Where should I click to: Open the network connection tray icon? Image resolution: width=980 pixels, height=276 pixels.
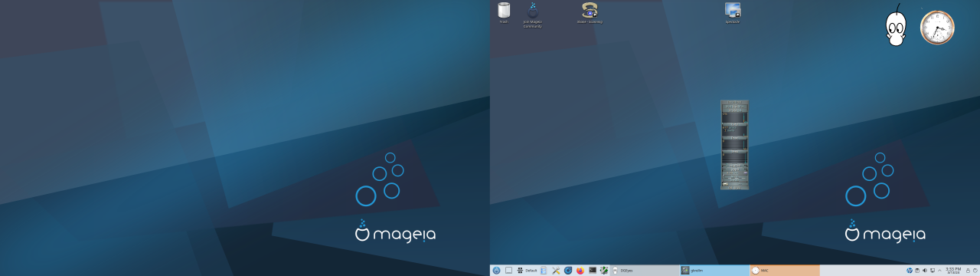pyautogui.click(x=933, y=271)
